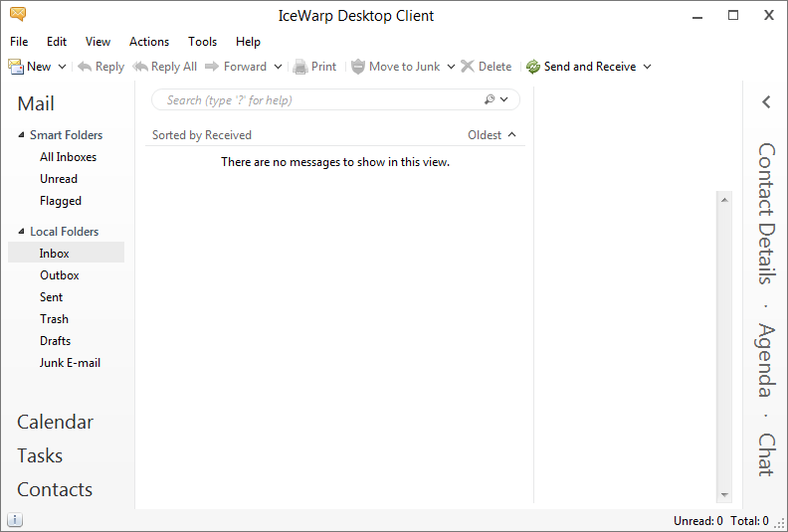
Task: Click the Total: 0 status text
Action: [x=749, y=521]
